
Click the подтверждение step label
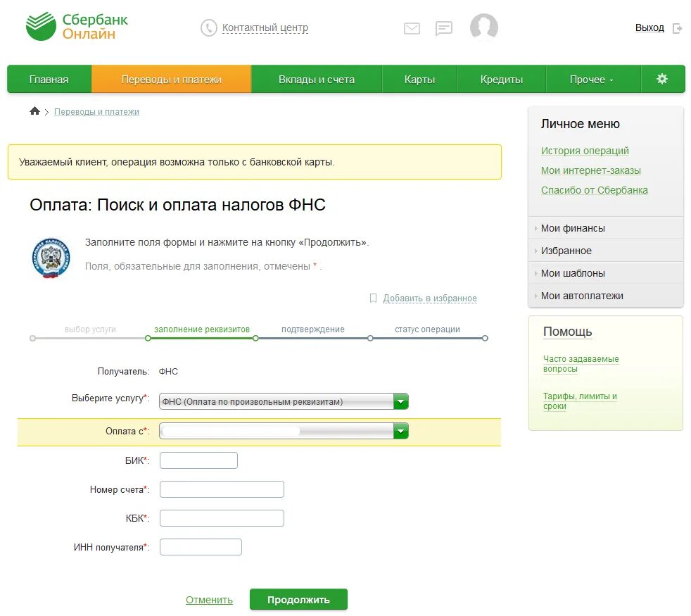313,329
